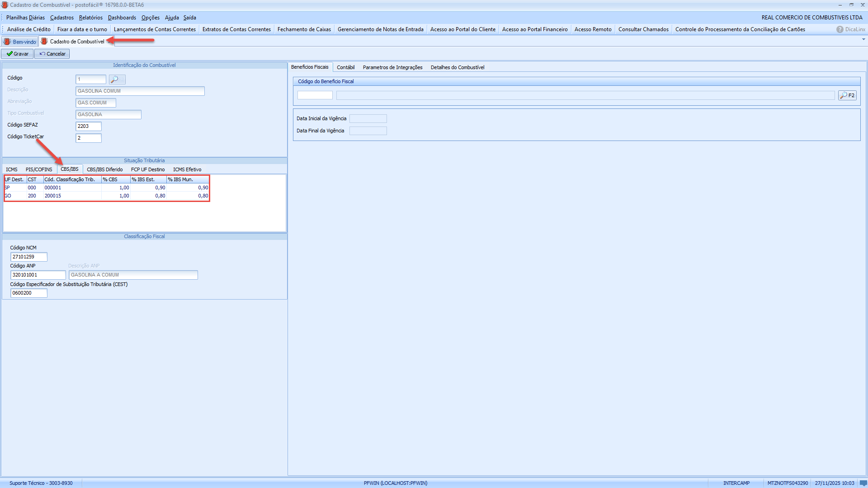The height and width of the screenshot is (488, 868).
Task: Open the DicaLinx help icon
Action: [840, 29]
